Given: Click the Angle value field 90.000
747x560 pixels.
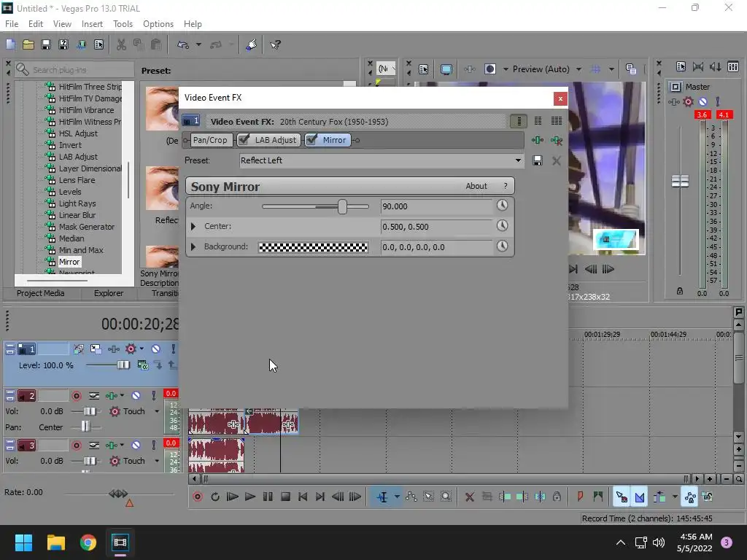Looking at the screenshot, I should [436, 206].
